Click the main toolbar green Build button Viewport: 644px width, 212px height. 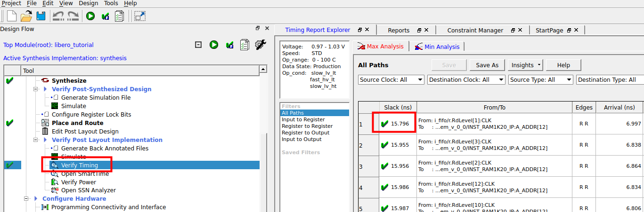tap(90, 16)
